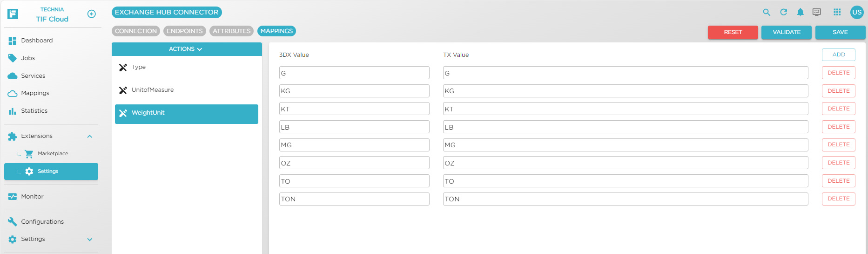This screenshot has width=868, height=254.
Task: Expand the Settings section chevron
Action: pyautogui.click(x=90, y=240)
